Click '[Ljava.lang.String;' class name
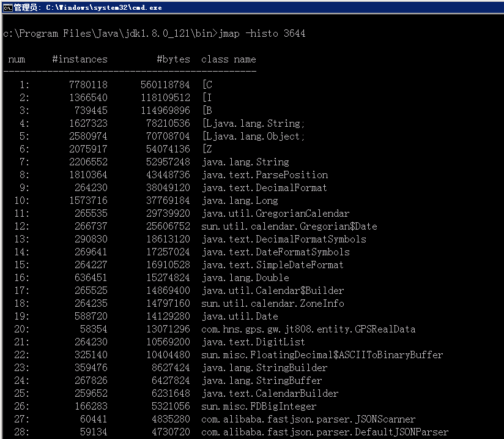The image size is (504, 439). (253, 123)
